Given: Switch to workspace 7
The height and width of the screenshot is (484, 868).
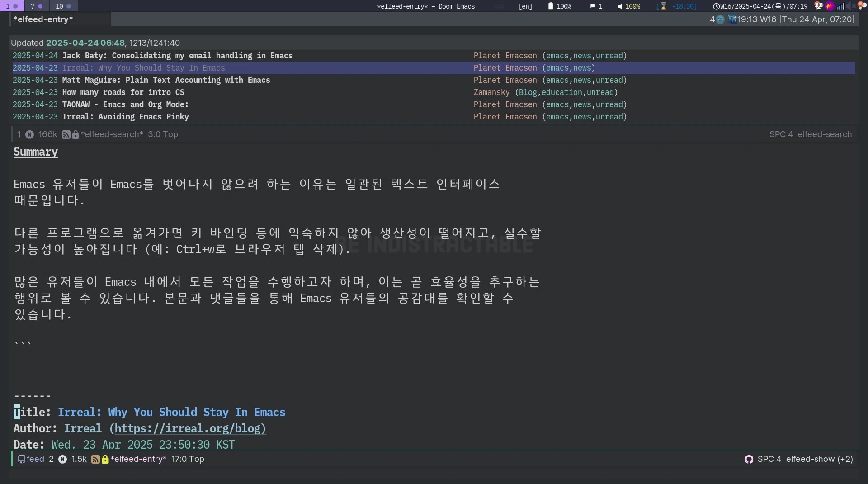Looking at the screenshot, I should click(36, 6).
